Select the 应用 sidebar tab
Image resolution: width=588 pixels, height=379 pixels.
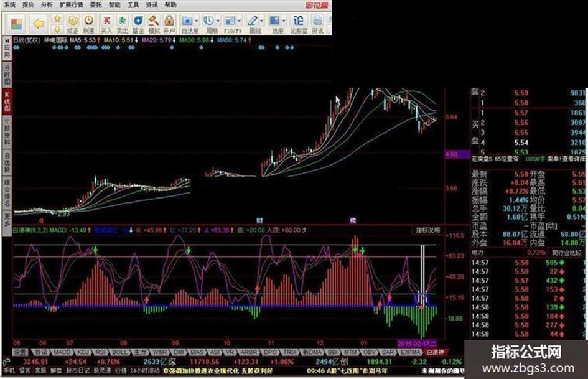(x=7, y=49)
